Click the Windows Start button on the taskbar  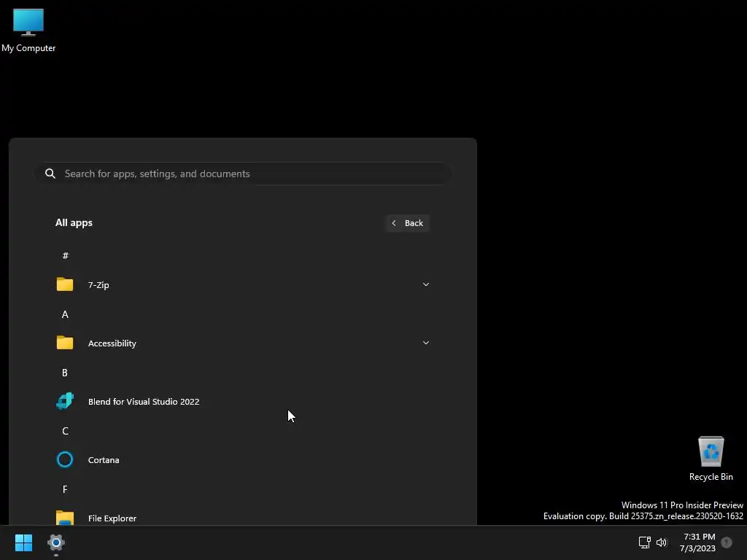(x=23, y=542)
